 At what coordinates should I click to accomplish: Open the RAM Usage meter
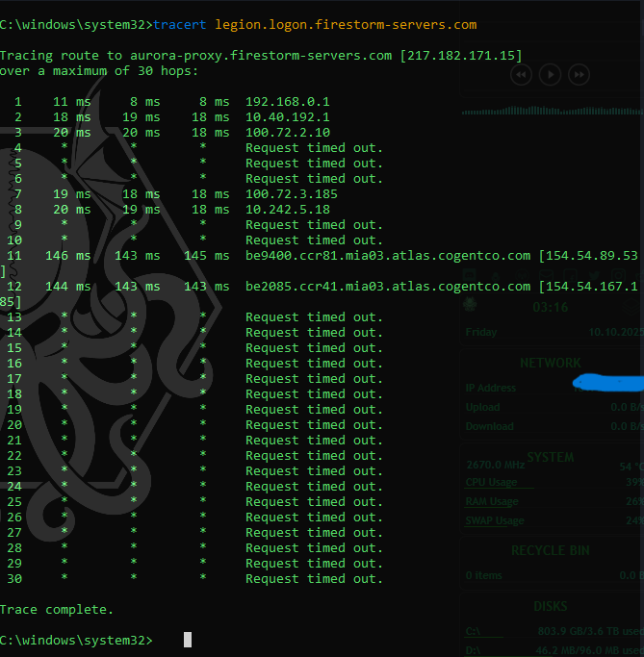tap(492, 501)
